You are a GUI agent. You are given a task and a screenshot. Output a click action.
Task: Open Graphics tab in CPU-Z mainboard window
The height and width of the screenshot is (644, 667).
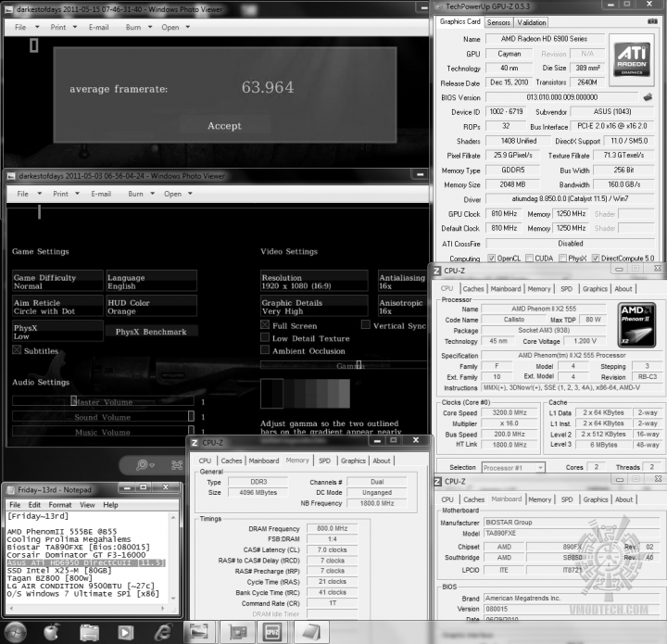(x=595, y=499)
